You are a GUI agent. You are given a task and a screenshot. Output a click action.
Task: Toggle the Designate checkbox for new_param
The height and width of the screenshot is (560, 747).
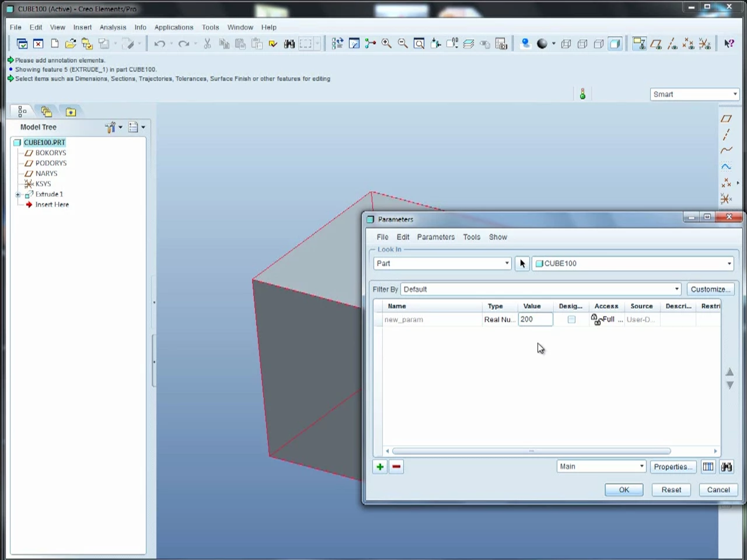[571, 320]
